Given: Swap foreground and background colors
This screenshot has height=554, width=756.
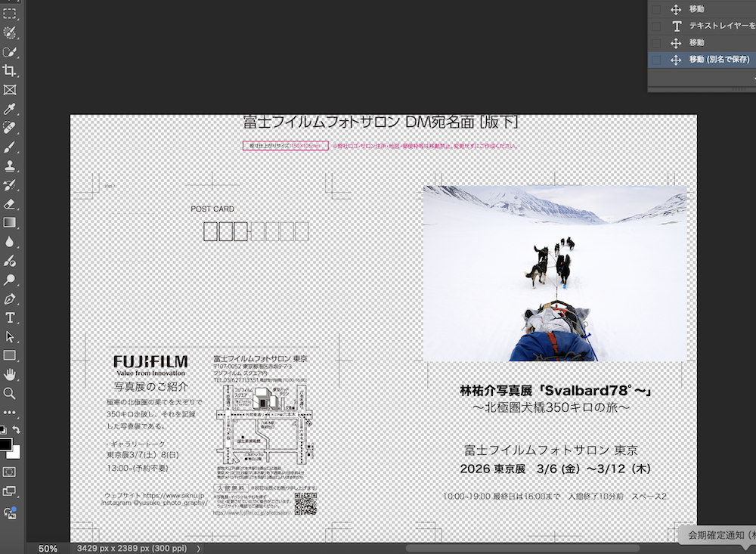Looking at the screenshot, I should (17, 429).
